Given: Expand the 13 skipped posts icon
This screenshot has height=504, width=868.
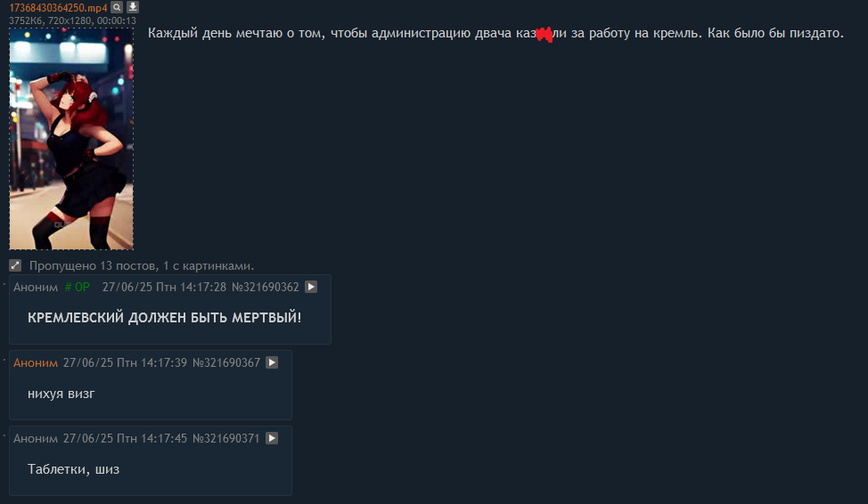Looking at the screenshot, I should pyautogui.click(x=15, y=265).
